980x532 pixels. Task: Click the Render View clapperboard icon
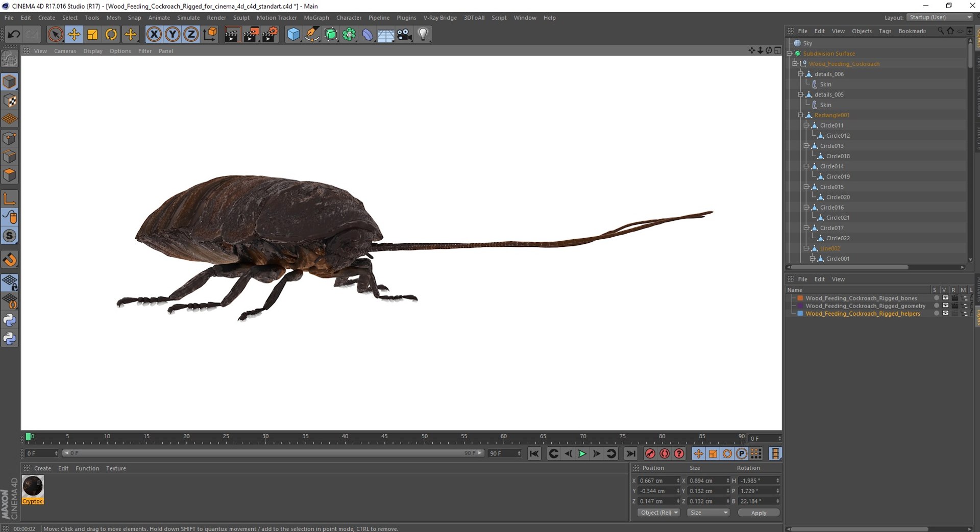232,34
